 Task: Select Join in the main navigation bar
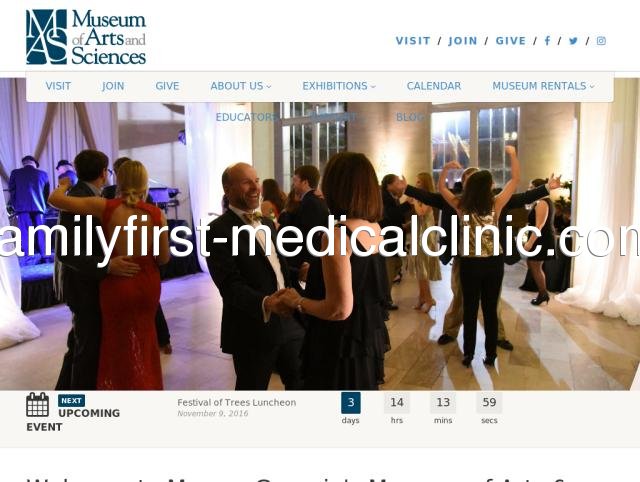[x=113, y=86]
